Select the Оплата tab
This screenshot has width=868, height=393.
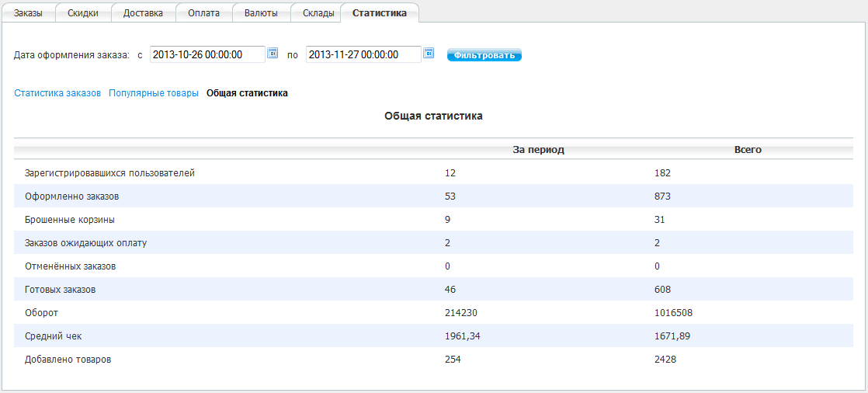[x=203, y=13]
